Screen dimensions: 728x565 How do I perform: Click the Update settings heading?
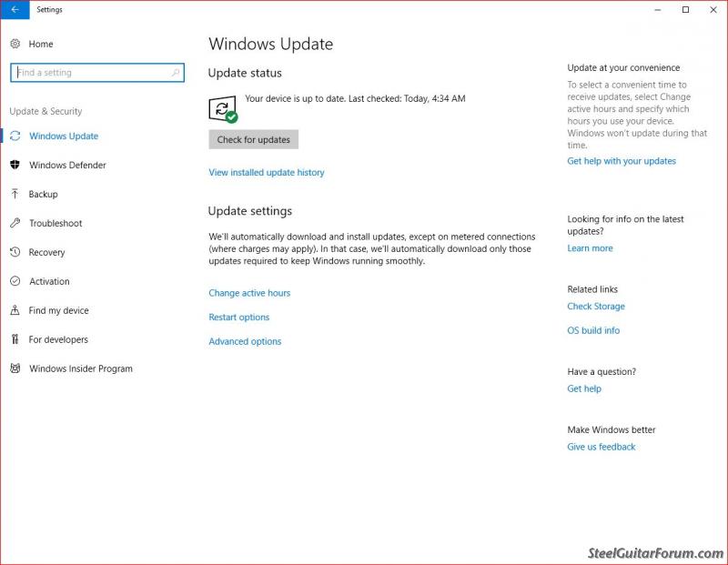(249, 211)
